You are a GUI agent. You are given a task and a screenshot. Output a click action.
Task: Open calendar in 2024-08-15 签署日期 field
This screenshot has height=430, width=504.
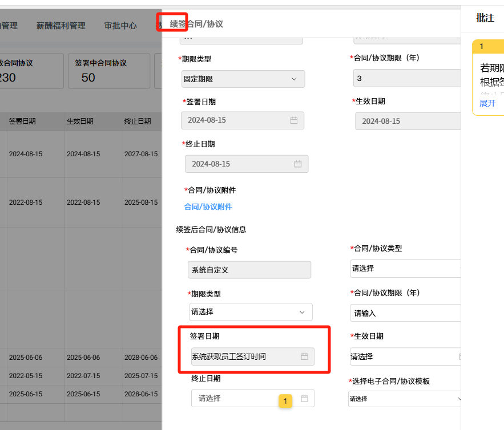[294, 121]
